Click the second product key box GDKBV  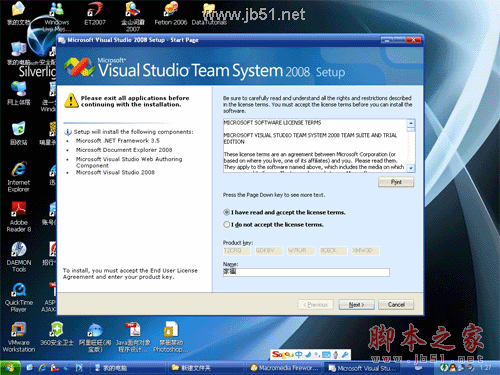coord(269,251)
